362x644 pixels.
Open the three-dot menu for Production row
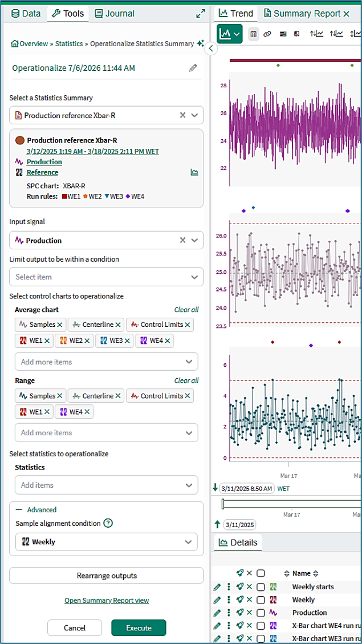pos(229,613)
